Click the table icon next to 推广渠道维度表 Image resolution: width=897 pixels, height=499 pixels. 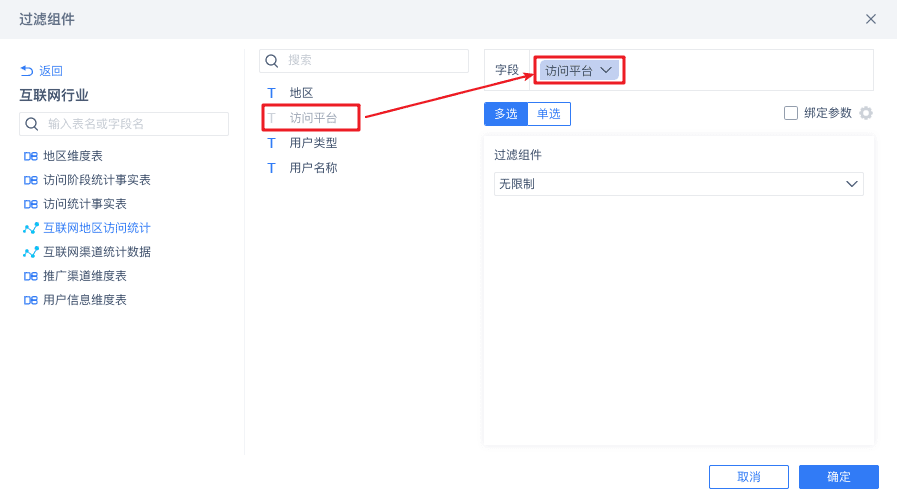pos(31,276)
